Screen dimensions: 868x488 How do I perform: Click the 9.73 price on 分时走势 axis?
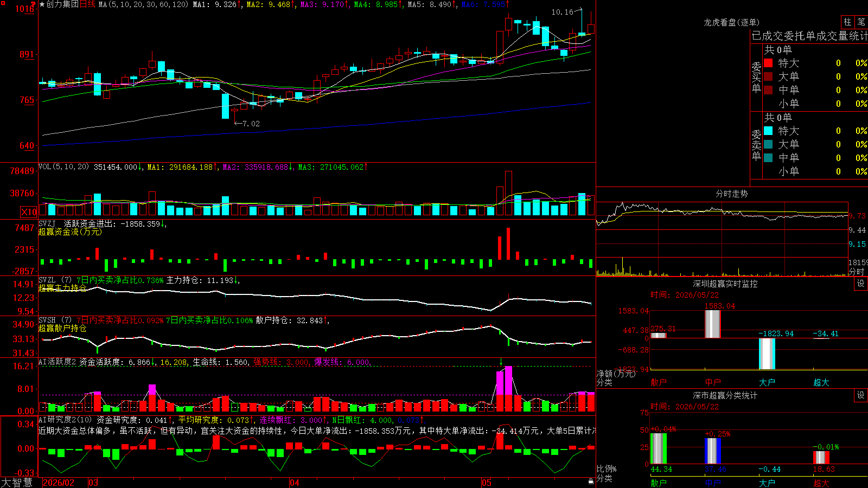coord(857,216)
